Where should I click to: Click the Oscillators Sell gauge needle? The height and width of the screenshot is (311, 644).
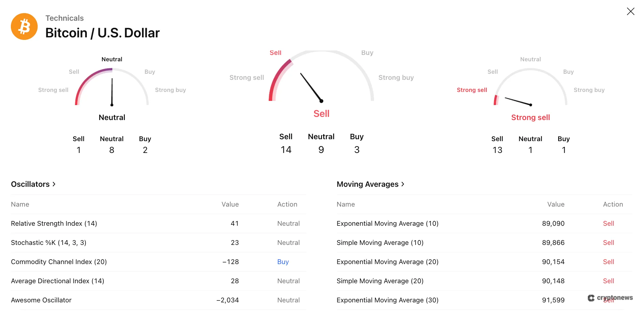tap(311, 88)
